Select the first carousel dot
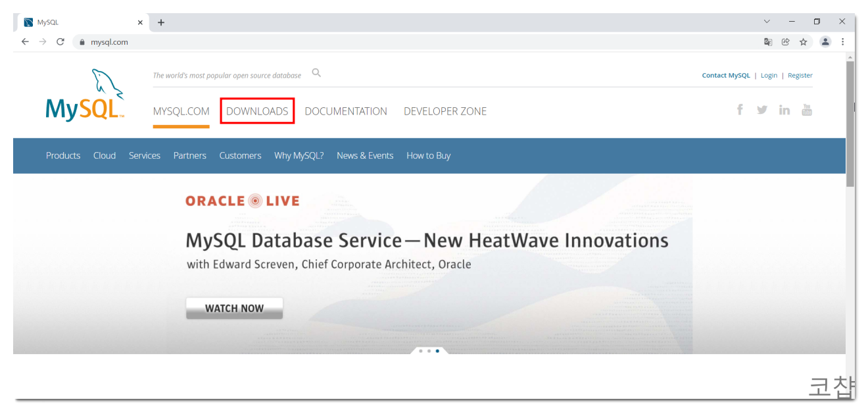Screen dimensions: 868x412 (420, 351)
